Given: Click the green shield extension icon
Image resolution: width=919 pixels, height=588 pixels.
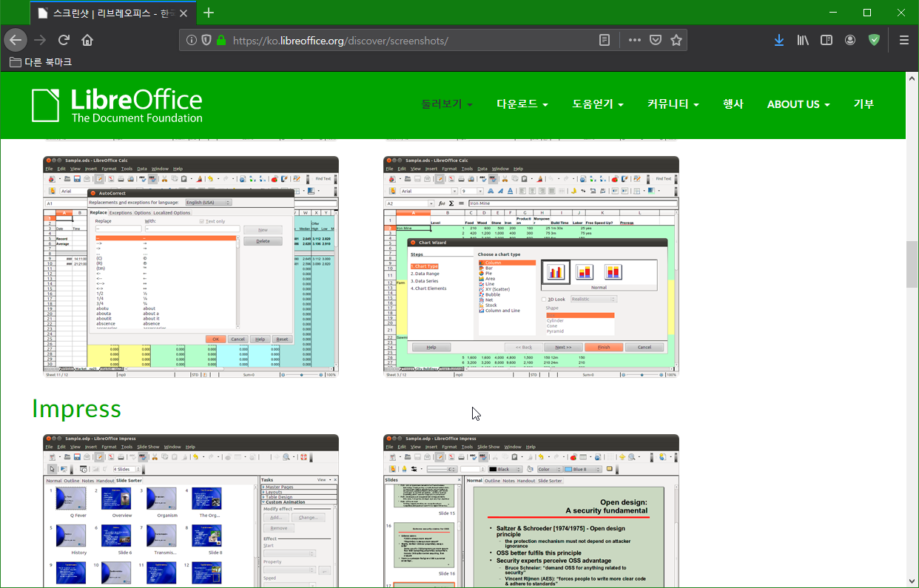Looking at the screenshot, I should (x=874, y=40).
